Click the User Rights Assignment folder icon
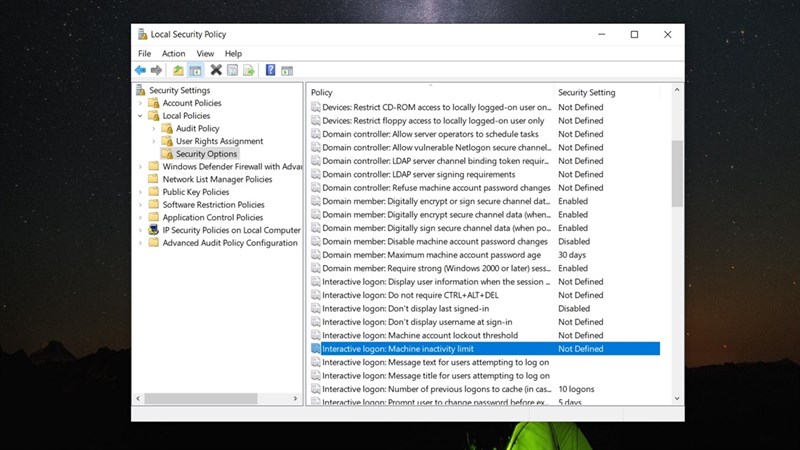Viewport: 800px width, 450px height. pos(167,141)
